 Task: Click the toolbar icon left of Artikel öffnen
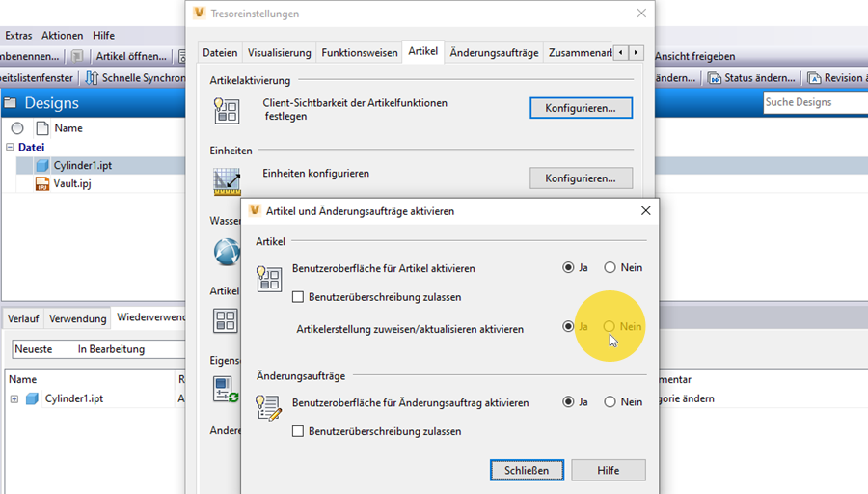(77, 57)
